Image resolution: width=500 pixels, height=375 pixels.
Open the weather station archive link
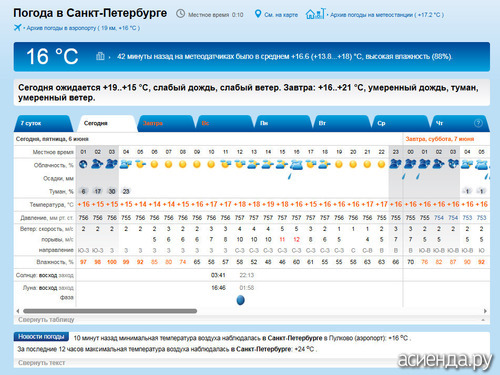pyautogui.click(x=387, y=15)
